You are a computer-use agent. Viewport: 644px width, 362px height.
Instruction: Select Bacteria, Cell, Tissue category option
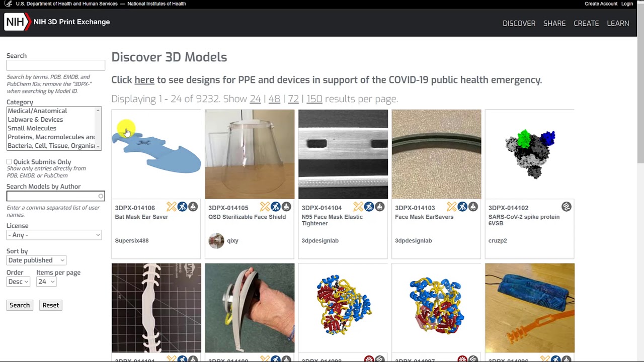pos(51,146)
